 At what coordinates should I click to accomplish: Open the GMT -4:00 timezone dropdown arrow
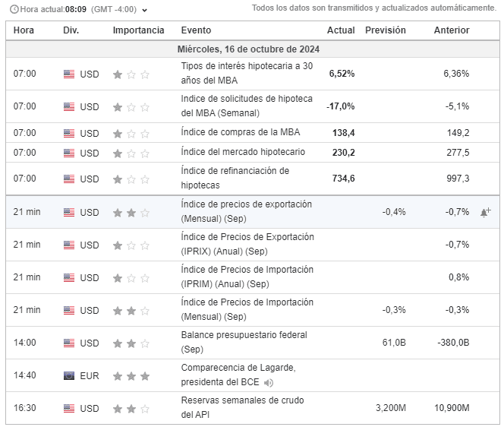click(145, 11)
